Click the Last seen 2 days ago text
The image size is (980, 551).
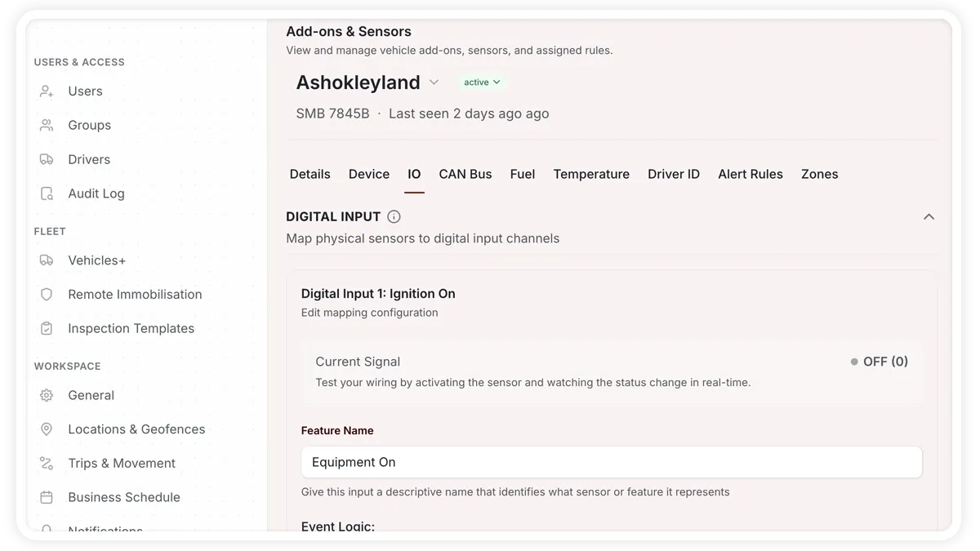click(469, 113)
